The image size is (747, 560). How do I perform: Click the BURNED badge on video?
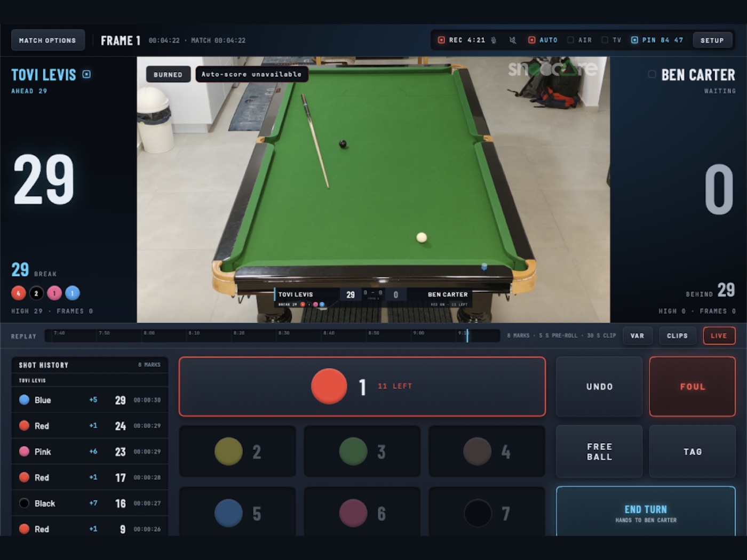point(168,75)
